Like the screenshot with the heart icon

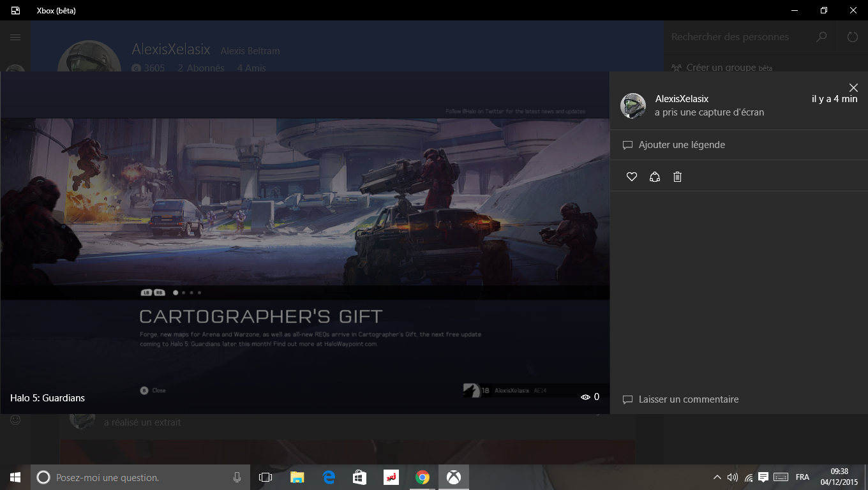click(x=632, y=177)
